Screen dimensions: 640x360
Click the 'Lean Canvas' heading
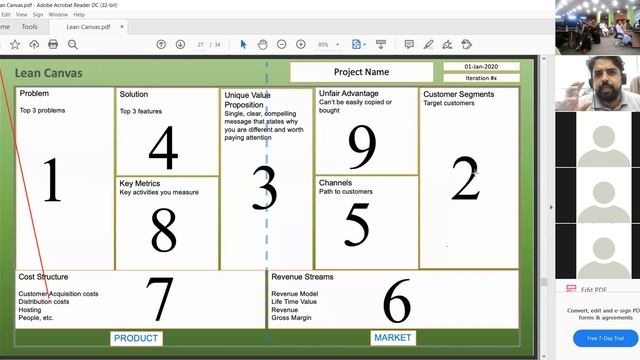pyautogui.click(x=49, y=73)
